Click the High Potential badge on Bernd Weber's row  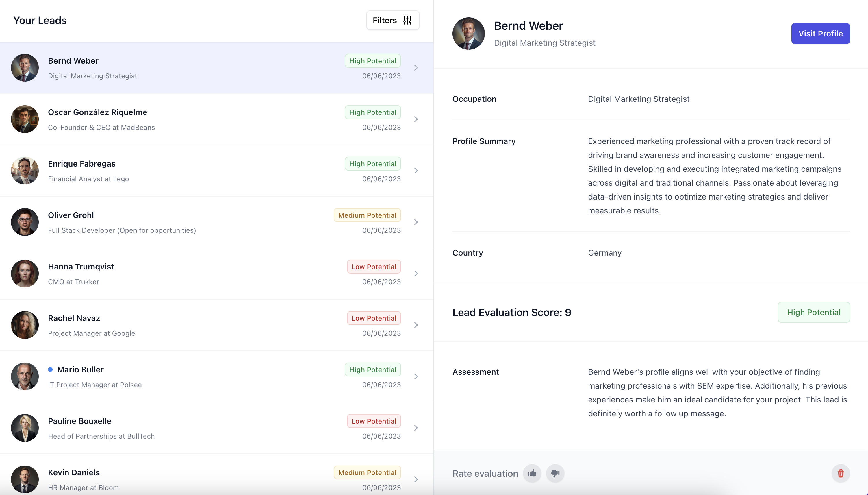coord(372,60)
